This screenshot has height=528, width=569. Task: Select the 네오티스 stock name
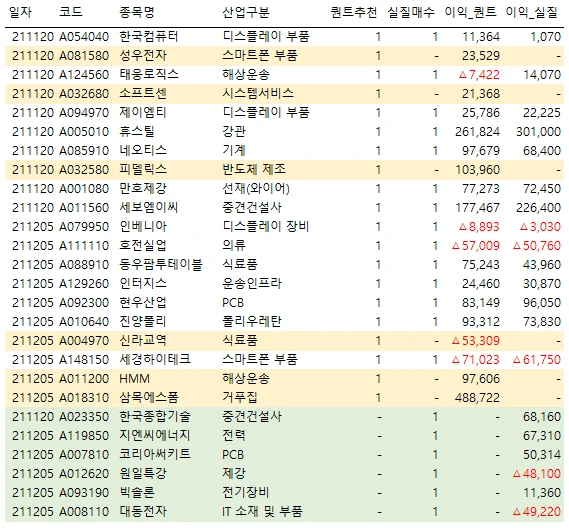click(143, 150)
